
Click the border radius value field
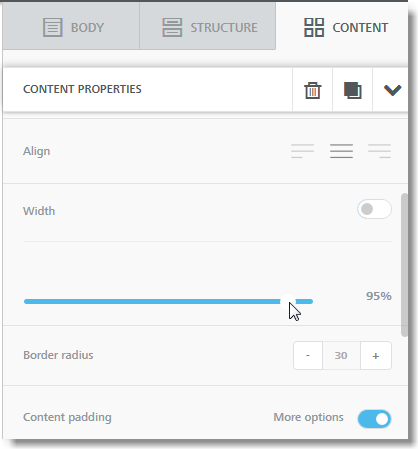coord(341,355)
